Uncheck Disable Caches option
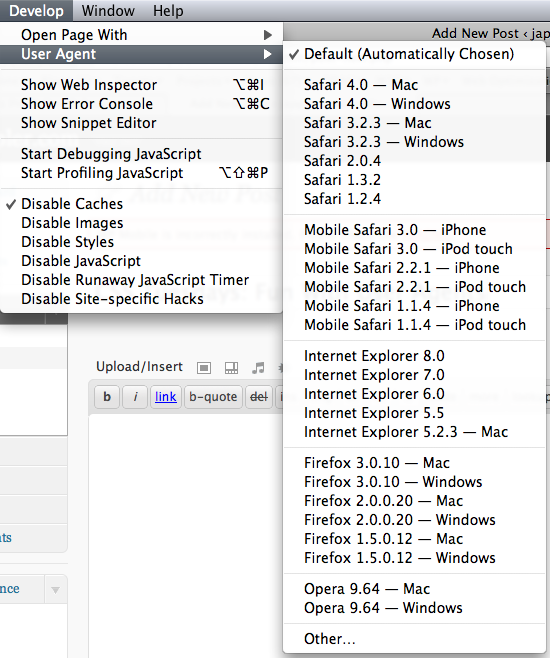 coord(141,204)
